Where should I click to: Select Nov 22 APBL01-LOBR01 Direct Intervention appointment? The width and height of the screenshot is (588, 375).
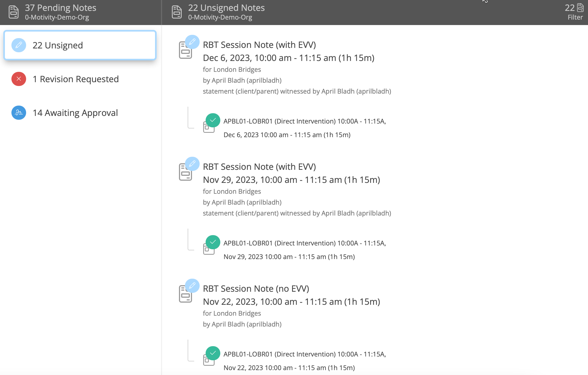click(x=305, y=354)
